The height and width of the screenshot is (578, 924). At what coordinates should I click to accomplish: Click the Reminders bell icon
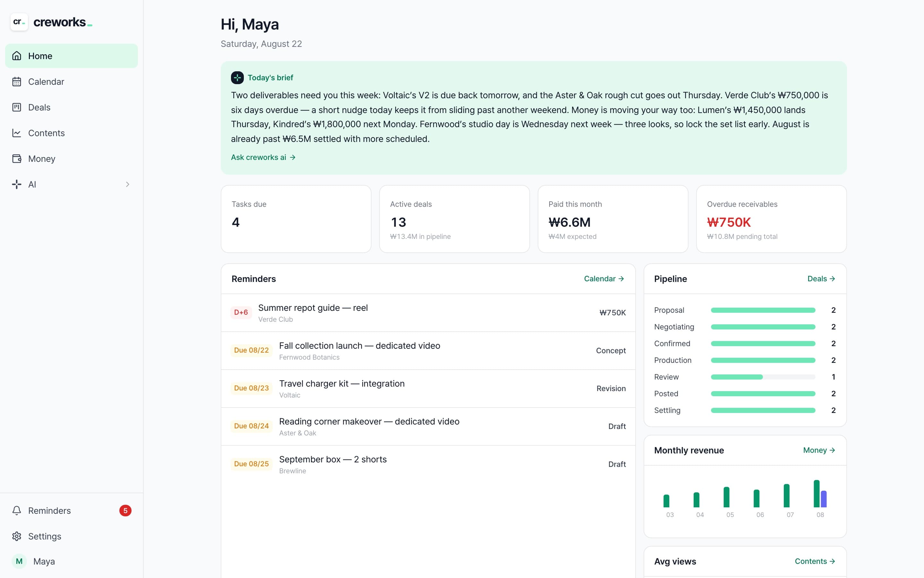16,510
